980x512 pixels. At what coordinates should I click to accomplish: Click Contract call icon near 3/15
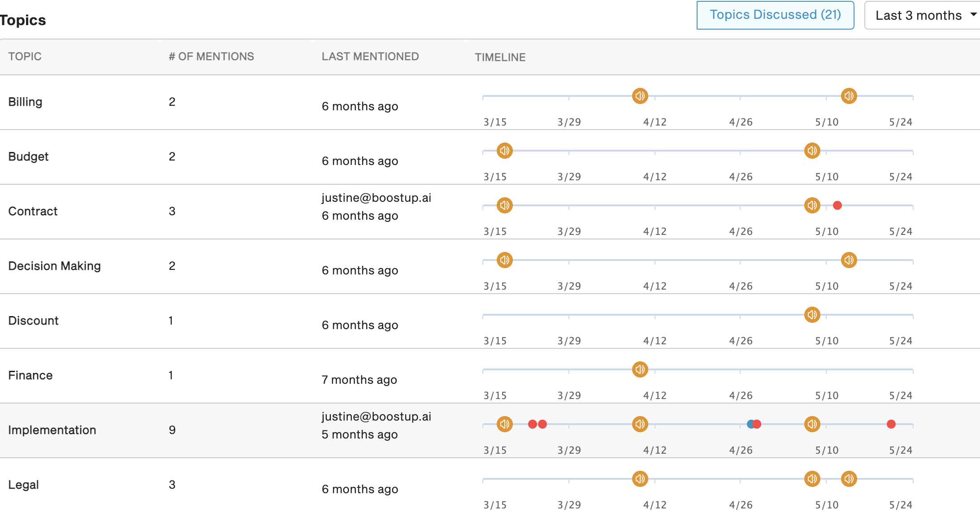(x=504, y=205)
